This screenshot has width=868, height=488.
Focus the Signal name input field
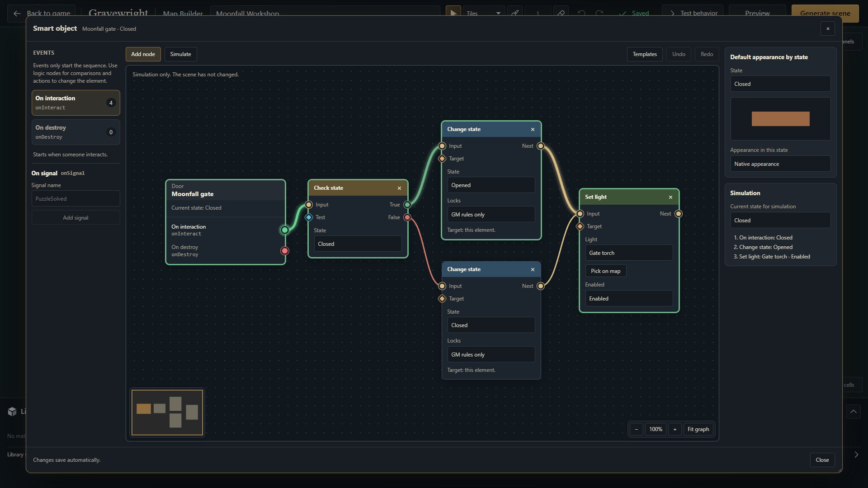click(75, 199)
